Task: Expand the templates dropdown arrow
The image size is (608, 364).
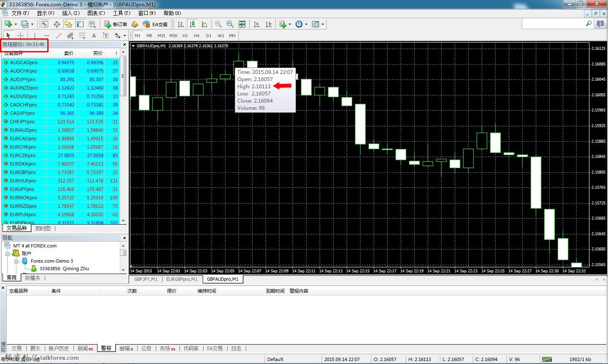Action: tap(323, 24)
